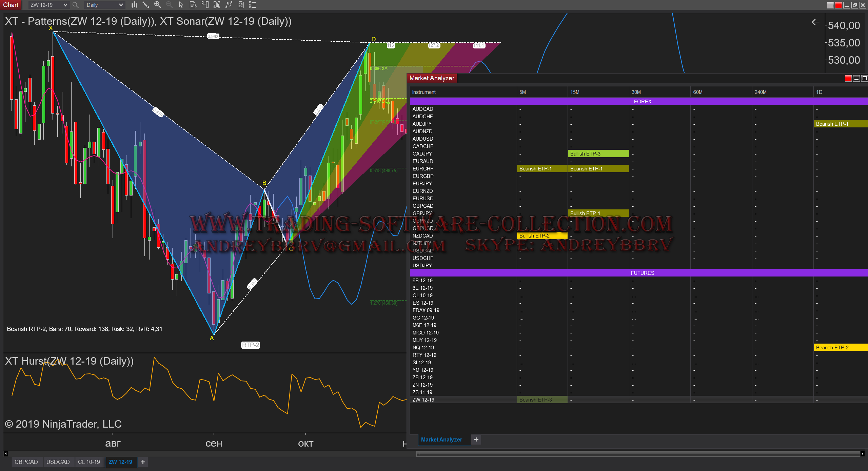The image size is (868, 471).
Task: Switch to the GBPCAD chart tab
Action: (x=26, y=462)
